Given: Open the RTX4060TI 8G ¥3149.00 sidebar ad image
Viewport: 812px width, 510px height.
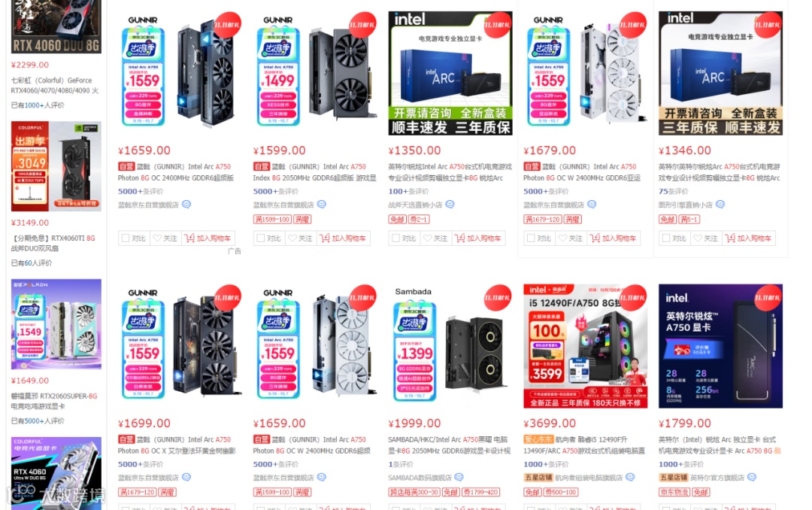Looking at the screenshot, I should tap(56, 166).
